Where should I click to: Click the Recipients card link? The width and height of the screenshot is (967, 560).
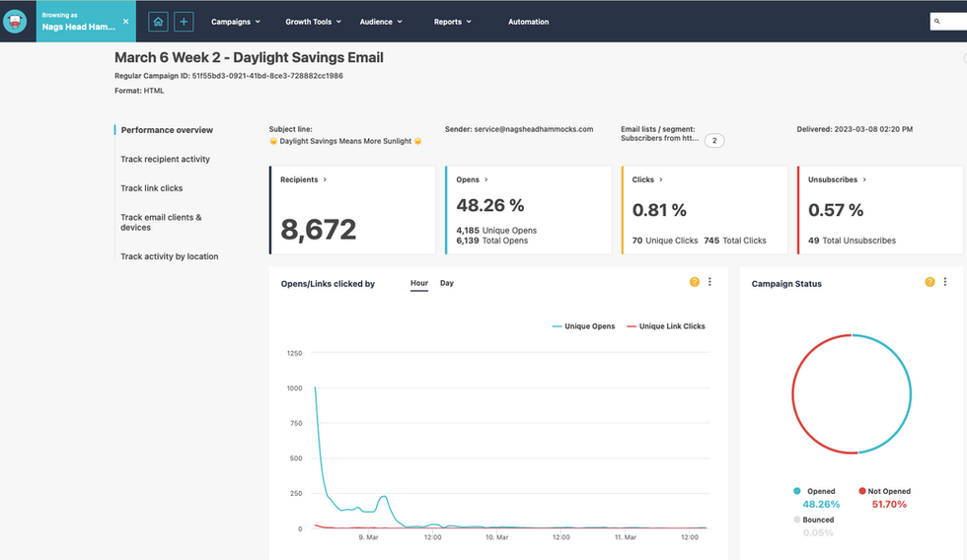304,180
